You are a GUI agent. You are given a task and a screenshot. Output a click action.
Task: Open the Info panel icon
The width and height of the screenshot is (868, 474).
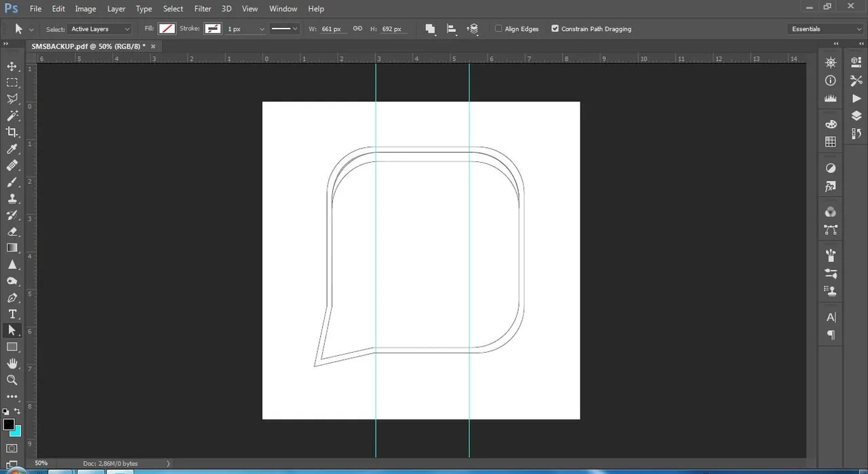tap(831, 81)
